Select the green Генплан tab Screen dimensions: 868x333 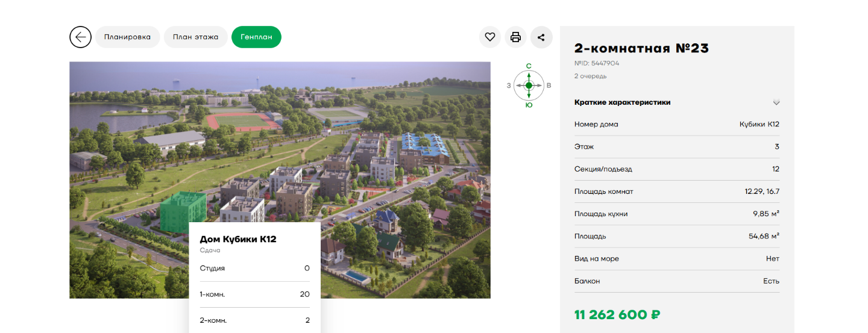click(256, 37)
